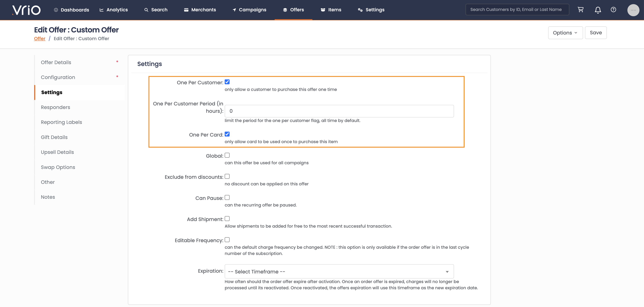Open the Expiration timeframe dropdown

pos(339,272)
